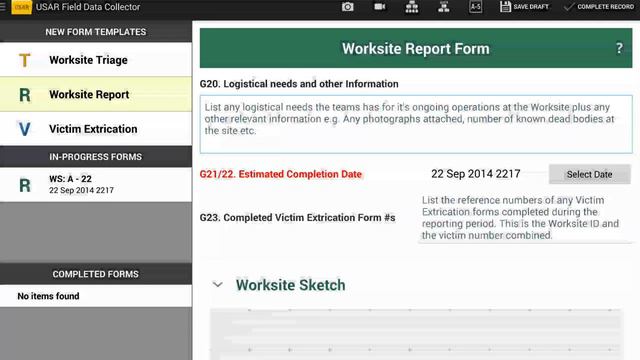Screen dimensions: 640x360
Task: Open help question mark on form header
Action: pyautogui.click(x=619, y=48)
